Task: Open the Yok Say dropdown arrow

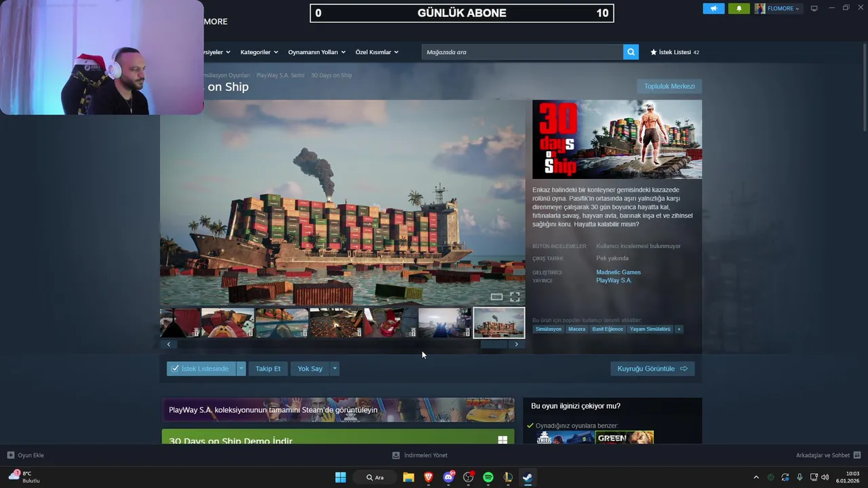Action: tap(334, 369)
